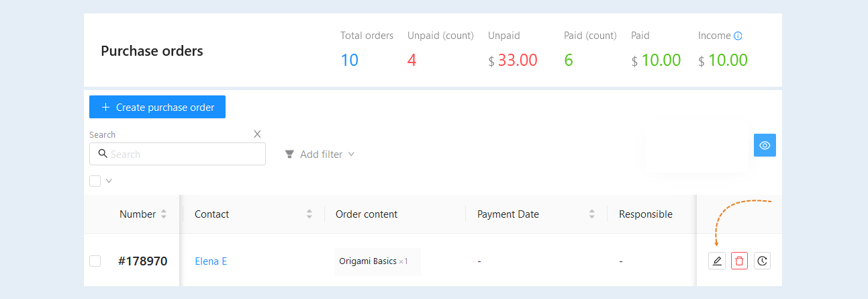868x299 pixels.
Task: Clear the search with the X icon
Action: [257, 134]
